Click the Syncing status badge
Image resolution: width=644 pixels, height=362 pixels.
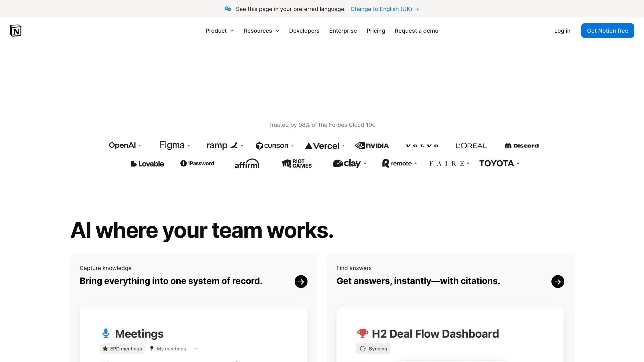(373, 349)
